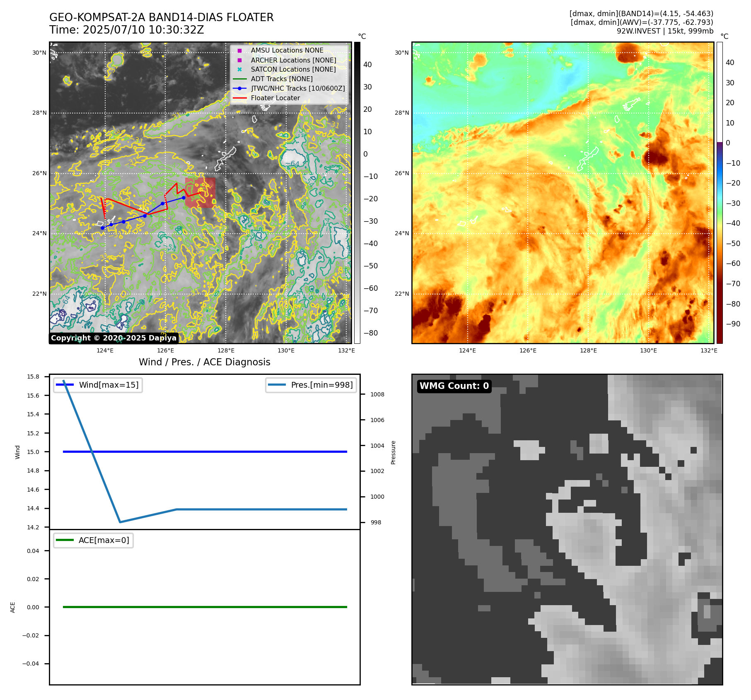Click the BAND14 dmax, dmin values line
This screenshot has width=751, height=700.
coord(641,14)
